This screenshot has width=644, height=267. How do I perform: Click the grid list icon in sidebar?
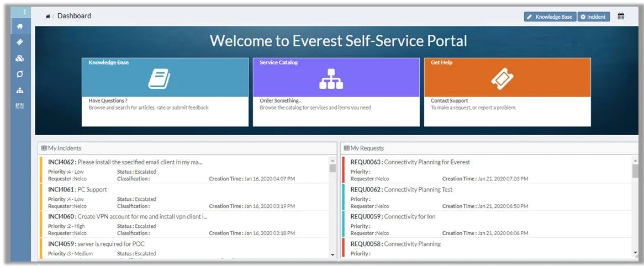point(20,105)
